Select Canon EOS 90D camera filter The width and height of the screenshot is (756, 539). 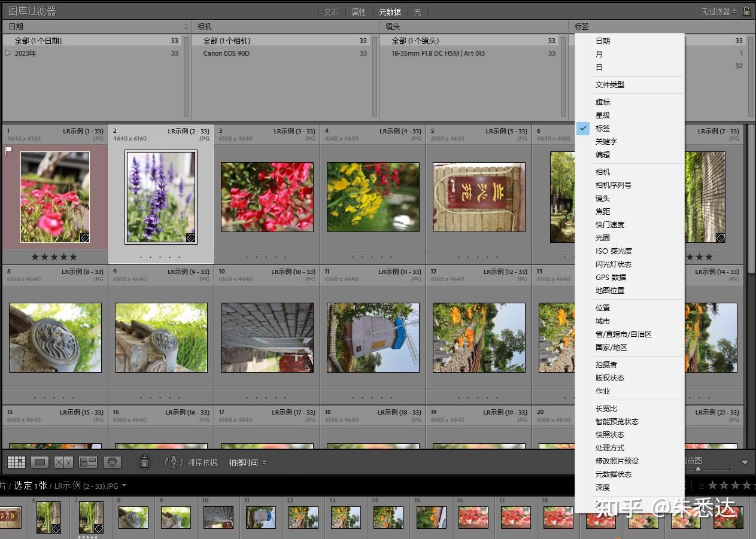[x=226, y=53]
